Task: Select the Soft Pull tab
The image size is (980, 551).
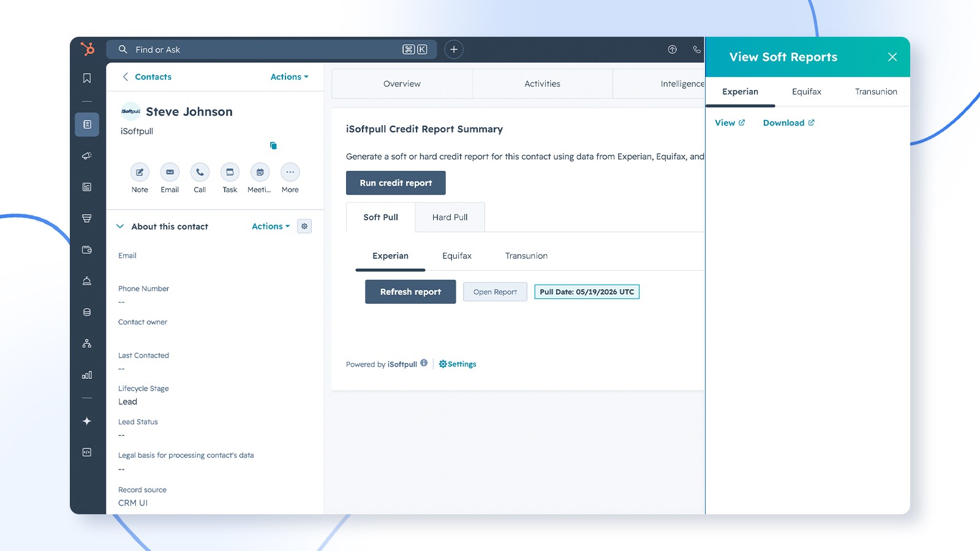Action: point(380,217)
